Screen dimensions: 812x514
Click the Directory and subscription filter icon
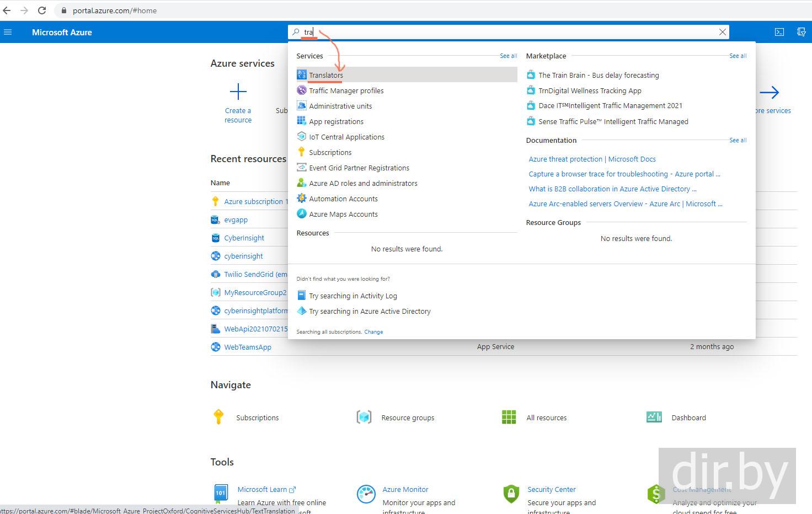click(802, 33)
